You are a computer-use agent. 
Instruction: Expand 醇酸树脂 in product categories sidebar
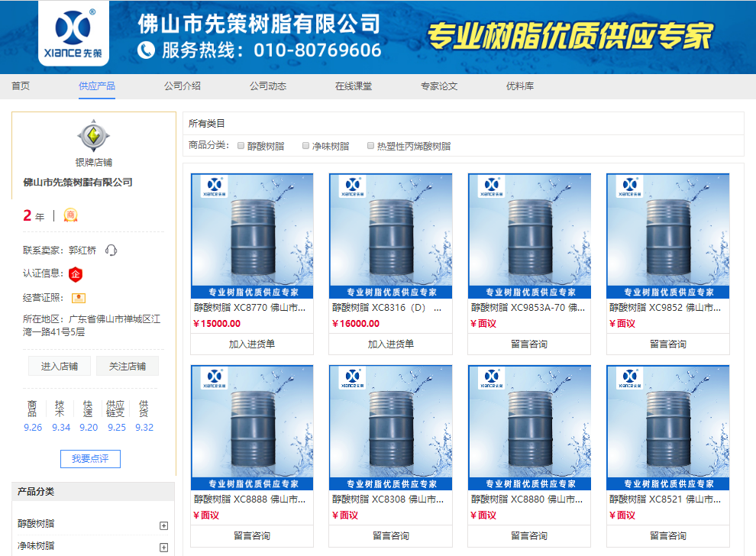(164, 525)
